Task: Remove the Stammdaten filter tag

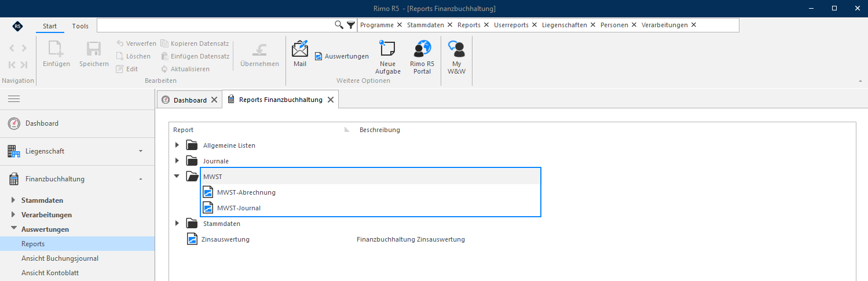Action: pos(450,25)
